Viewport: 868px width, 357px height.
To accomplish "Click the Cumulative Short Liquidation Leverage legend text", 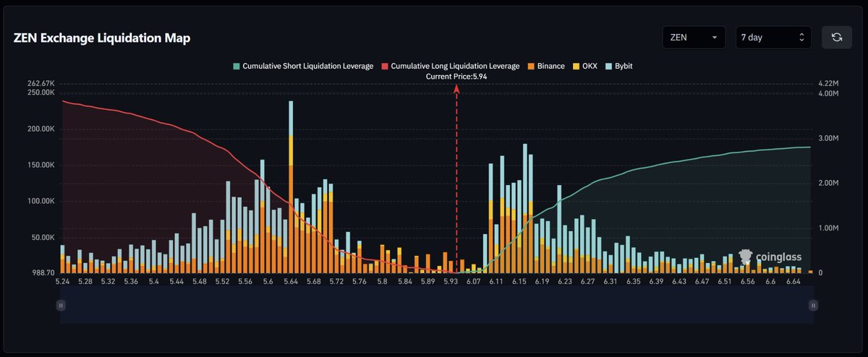I will click(x=308, y=66).
